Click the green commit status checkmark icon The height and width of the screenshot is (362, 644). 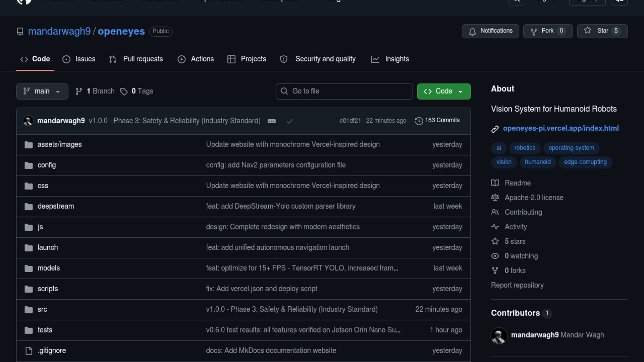290,121
